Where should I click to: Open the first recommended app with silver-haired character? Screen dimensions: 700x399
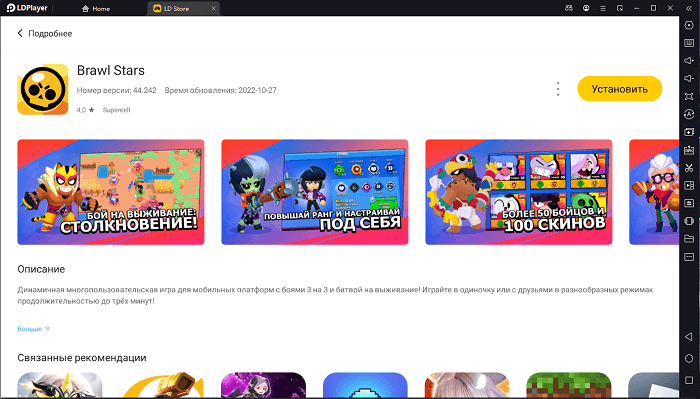coord(60,385)
